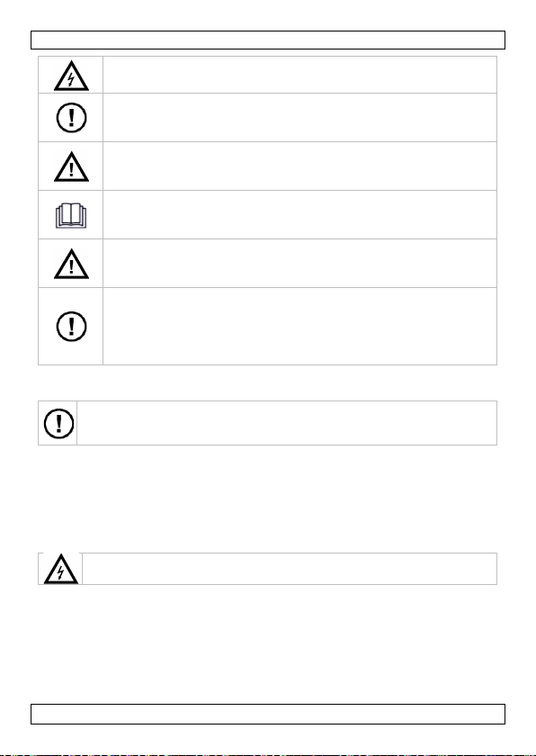Click the tall blank cell beside the sixth-row exclamation
The width and height of the screenshot is (536, 756).
click(x=299, y=327)
